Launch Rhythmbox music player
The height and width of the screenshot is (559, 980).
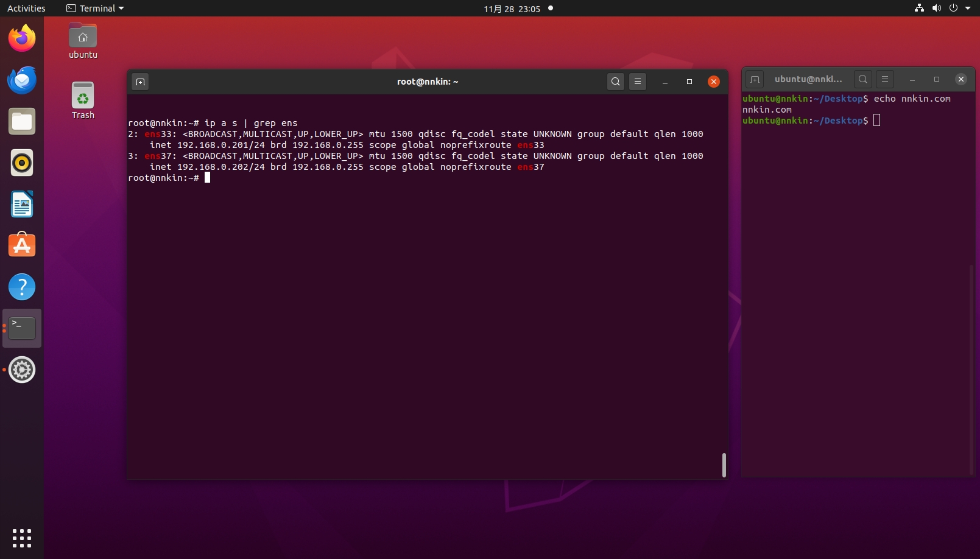[22, 163]
